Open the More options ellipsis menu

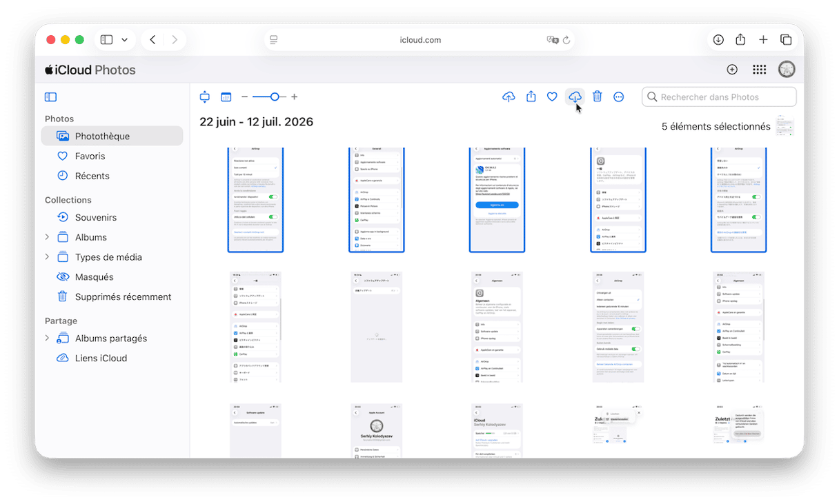pyautogui.click(x=619, y=97)
